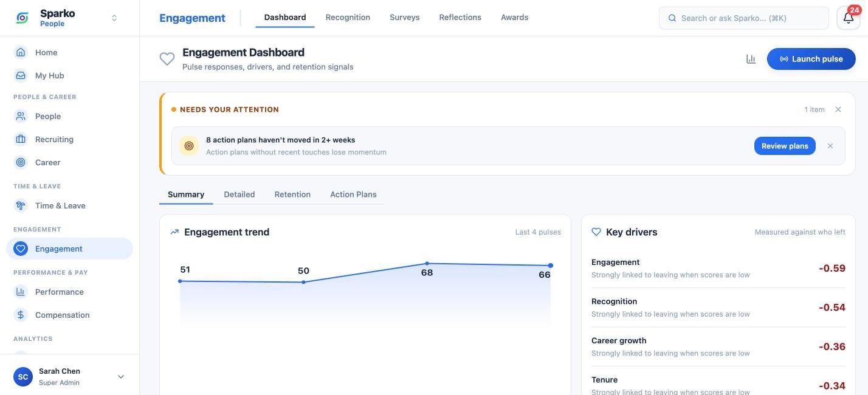Click the Engagement module heading link
This screenshot has width=868, height=395.
pos(192,18)
